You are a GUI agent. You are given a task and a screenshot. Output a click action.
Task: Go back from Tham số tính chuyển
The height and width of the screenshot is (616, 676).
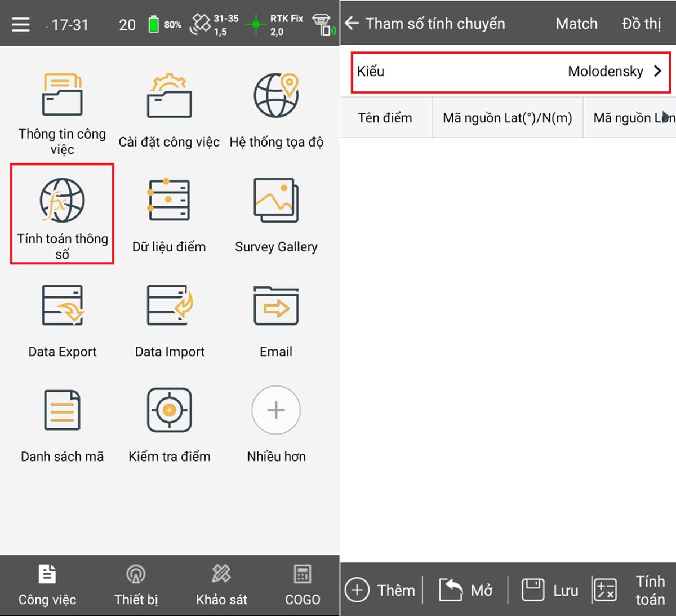coord(352,23)
